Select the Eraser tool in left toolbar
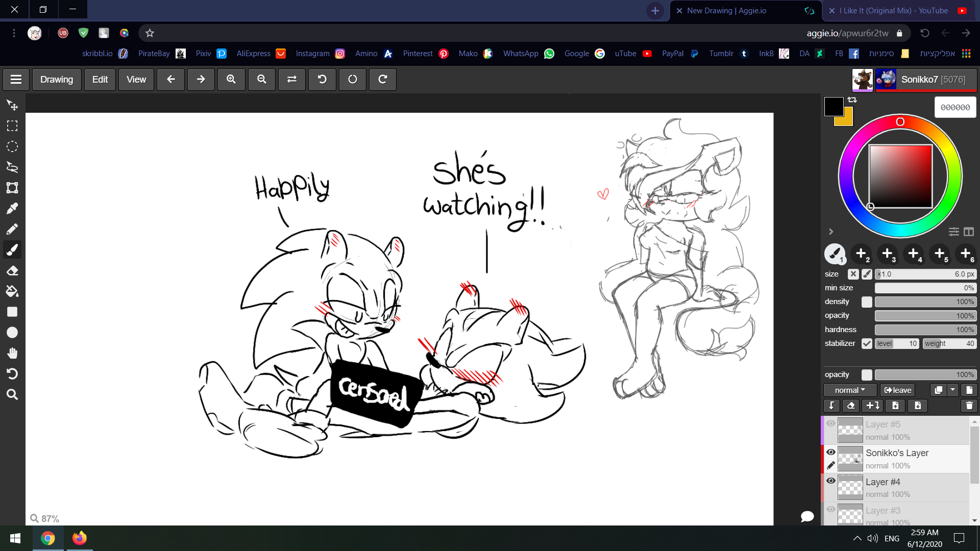Screen dimensions: 980x551 click(x=12, y=270)
